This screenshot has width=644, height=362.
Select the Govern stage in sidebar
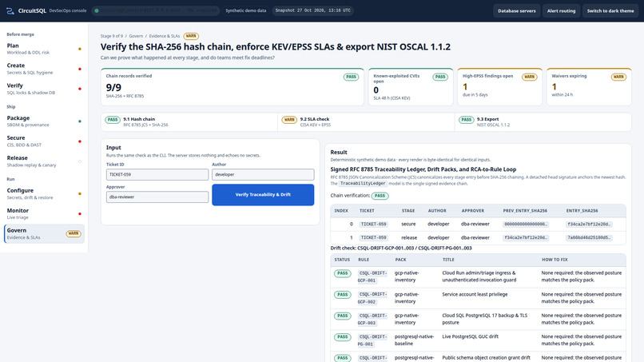(x=44, y=233)
